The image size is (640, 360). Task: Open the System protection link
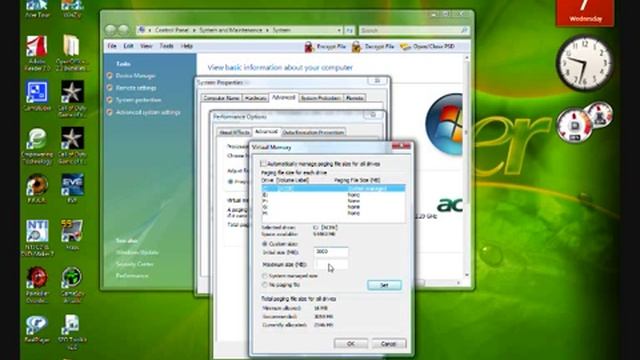point(138,100)
